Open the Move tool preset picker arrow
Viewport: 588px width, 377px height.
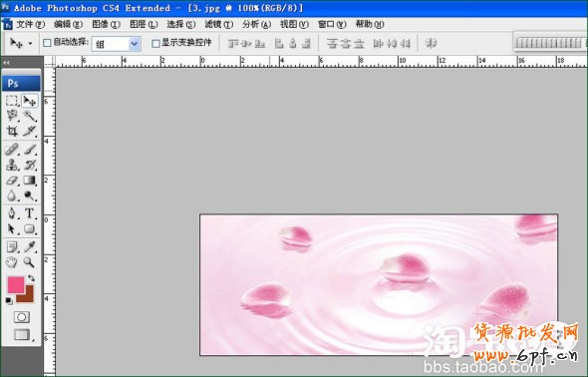30,44
